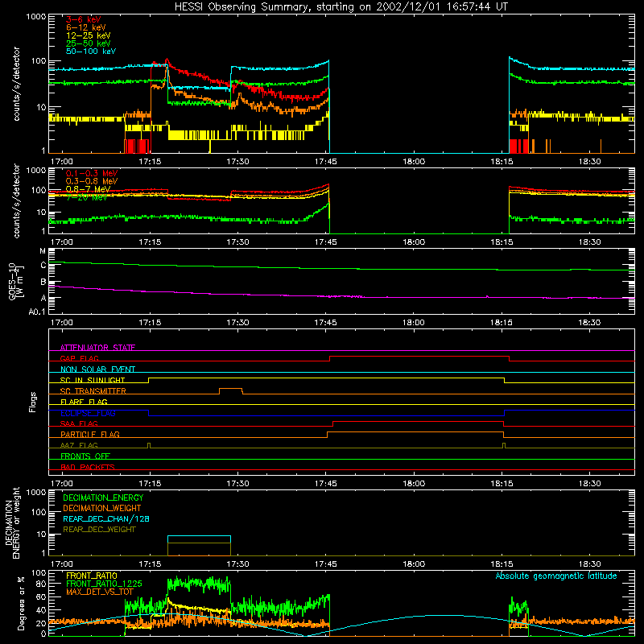Screen dimensions: 644x644
Task: Click the 0.1-0.3 MeV legend label
Action: click(x=92, y=173)
